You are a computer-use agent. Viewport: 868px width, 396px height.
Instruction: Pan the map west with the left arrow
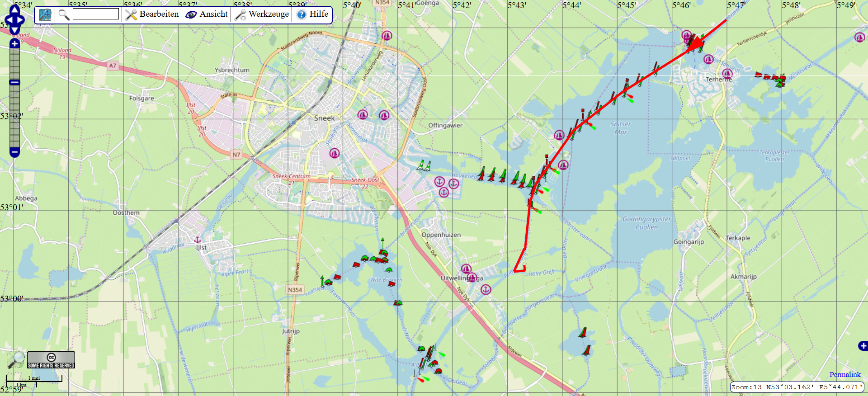click(x=8, y=20)
